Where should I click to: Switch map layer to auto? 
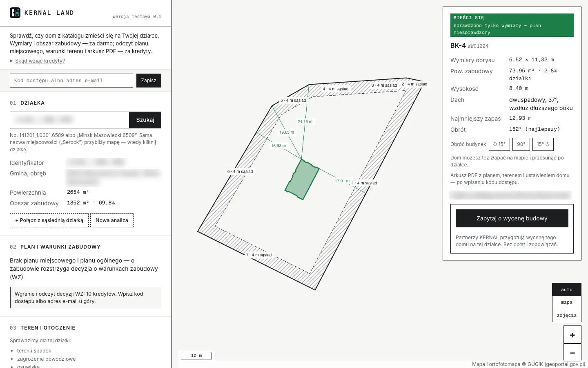[x=567, y=289]
